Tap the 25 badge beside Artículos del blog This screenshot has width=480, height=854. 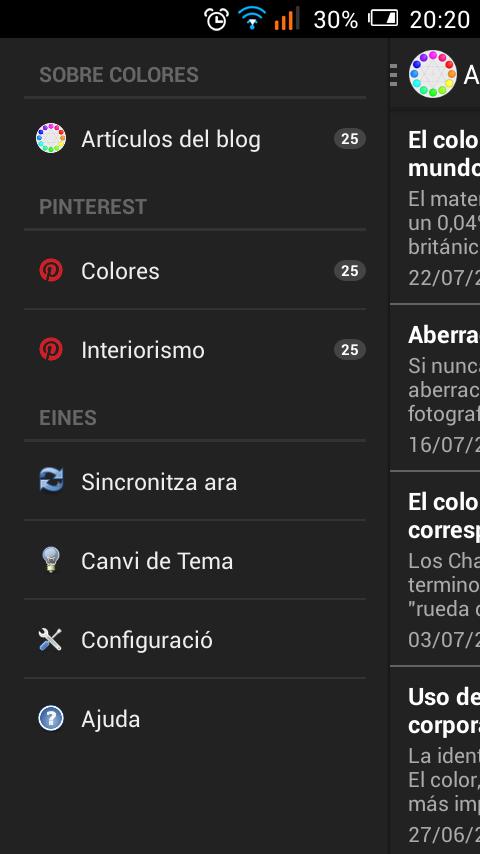tap(350, 139)
